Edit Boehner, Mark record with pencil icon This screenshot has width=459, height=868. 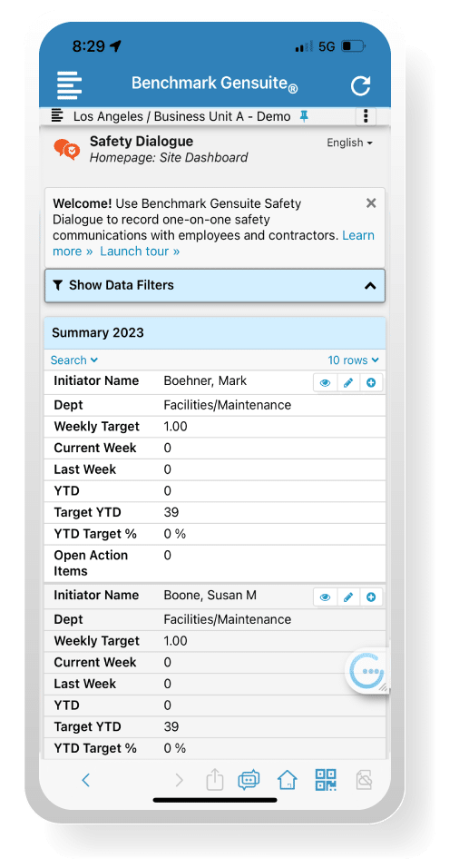coord(347,382)
